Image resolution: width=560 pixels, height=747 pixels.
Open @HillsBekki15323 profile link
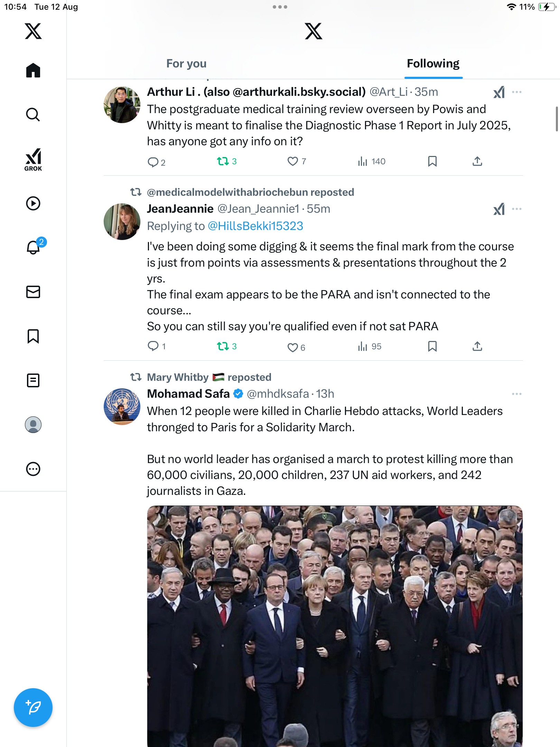(255, 226)
